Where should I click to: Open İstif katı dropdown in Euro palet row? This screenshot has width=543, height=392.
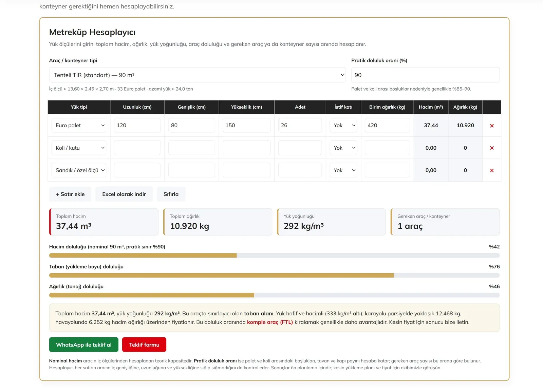343,125
